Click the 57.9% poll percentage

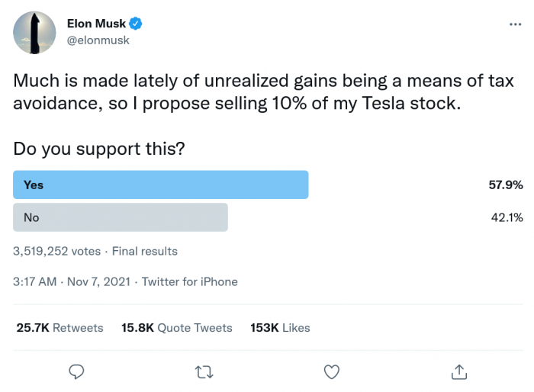click(506, 185)
